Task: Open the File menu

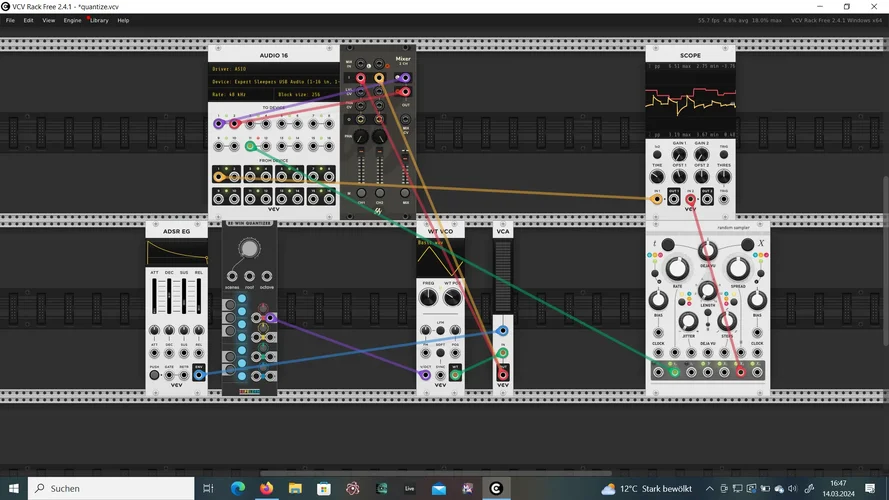Action: pos(10,20)
